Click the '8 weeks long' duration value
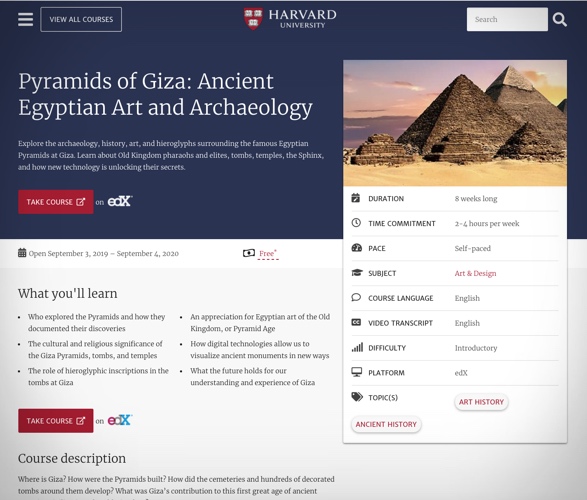 [x=476, y=199]
